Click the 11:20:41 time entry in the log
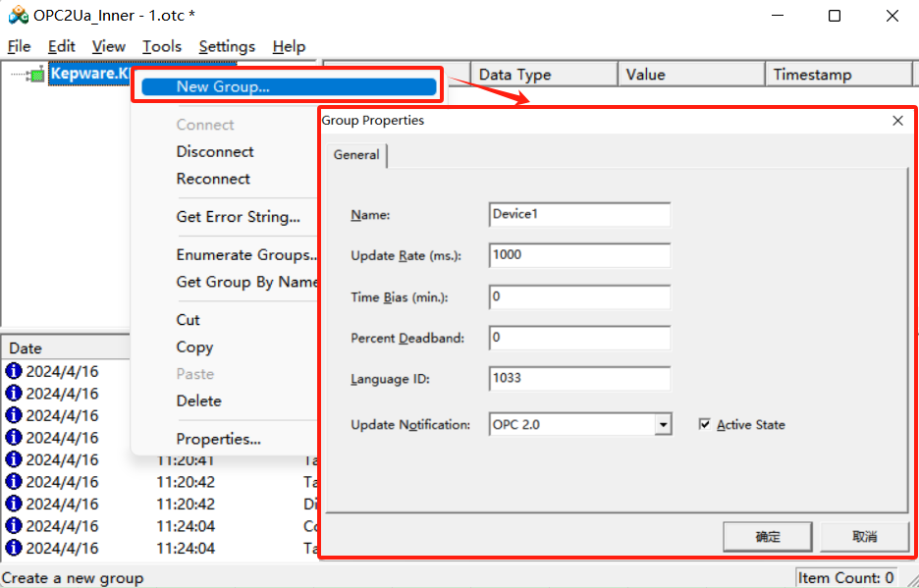This screenshot has height=588, width=919. [186, 460]
